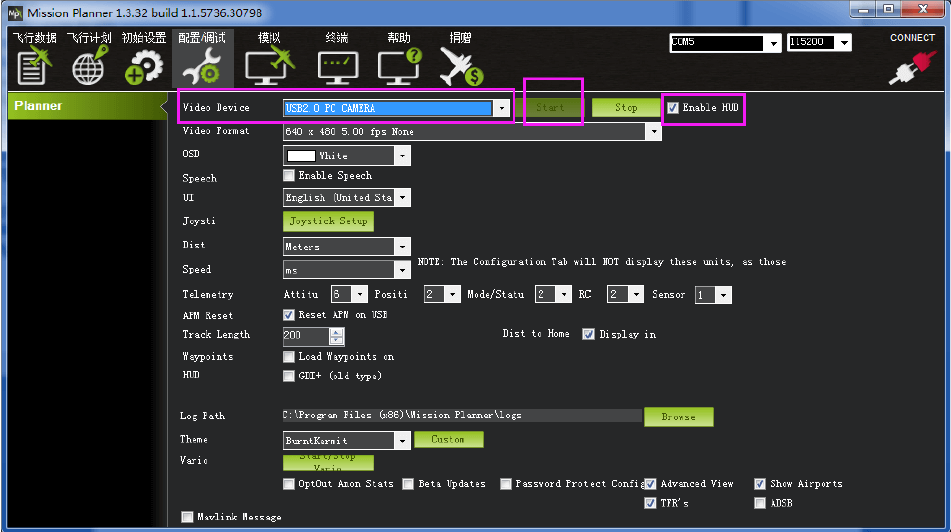Open the Flight Data (飞行数据) icon

[33, 66]
